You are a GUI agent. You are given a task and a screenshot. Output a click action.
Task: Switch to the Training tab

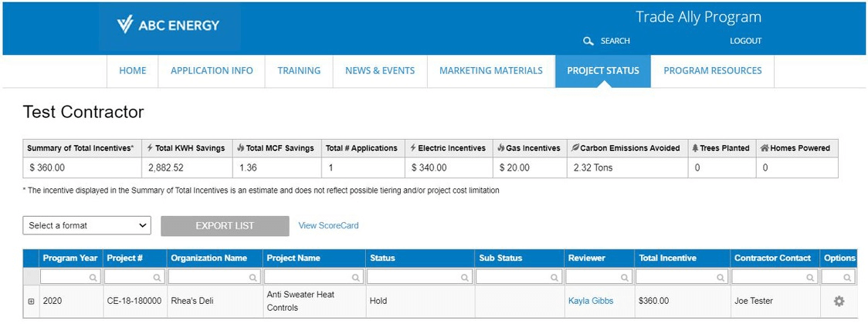[299, 71]
